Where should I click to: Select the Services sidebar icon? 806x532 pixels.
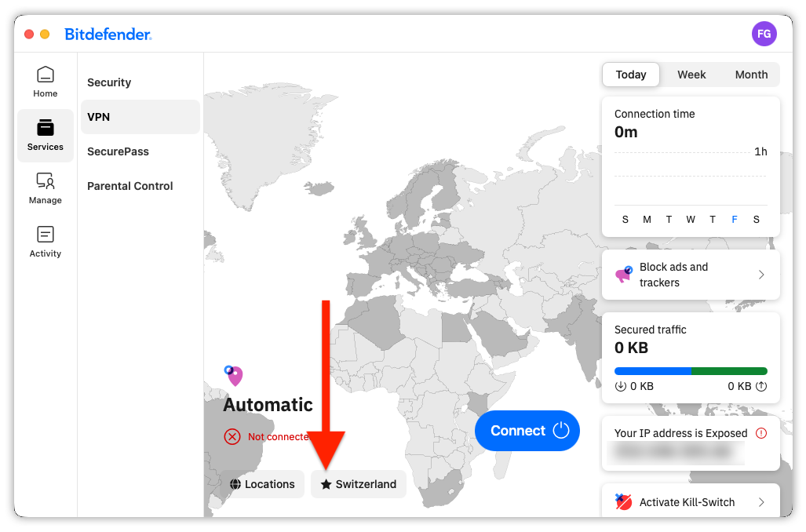(46, 127)
